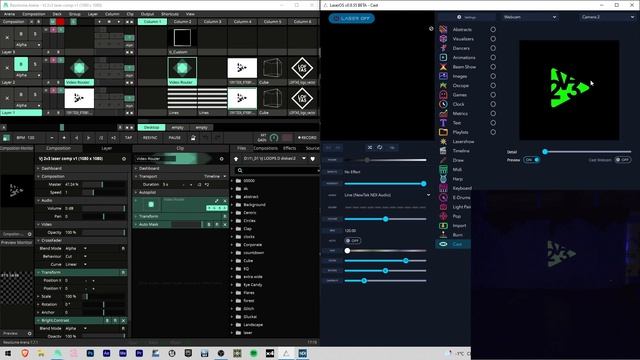Toggle the LASER OFF button
The width and height of the screenshot is (640, 360).
tap(351, 18)
